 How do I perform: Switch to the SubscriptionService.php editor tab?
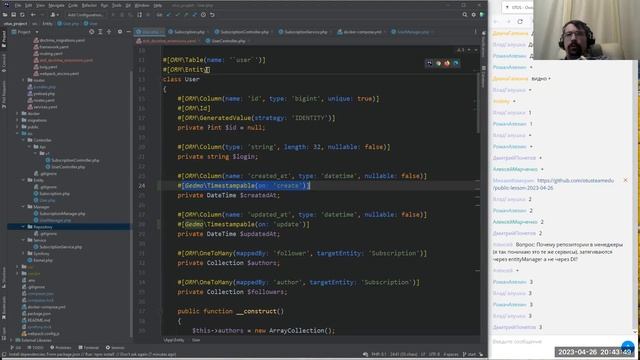305,32
